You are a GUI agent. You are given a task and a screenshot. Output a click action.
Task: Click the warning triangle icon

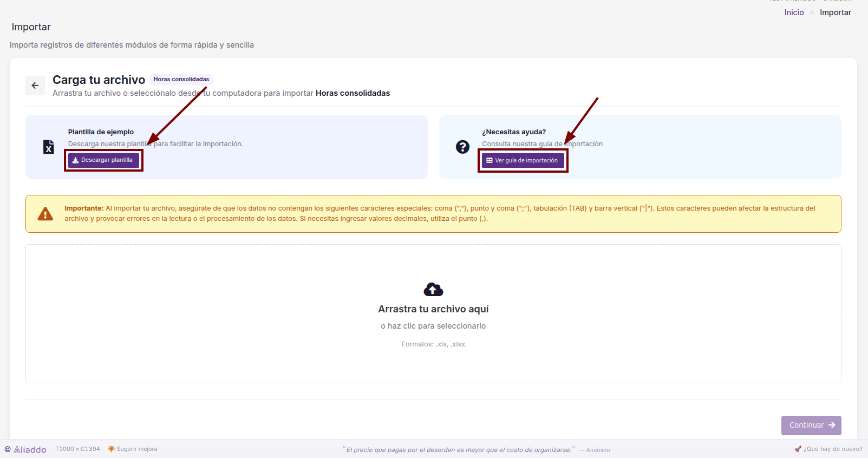(x=45, y=214)
